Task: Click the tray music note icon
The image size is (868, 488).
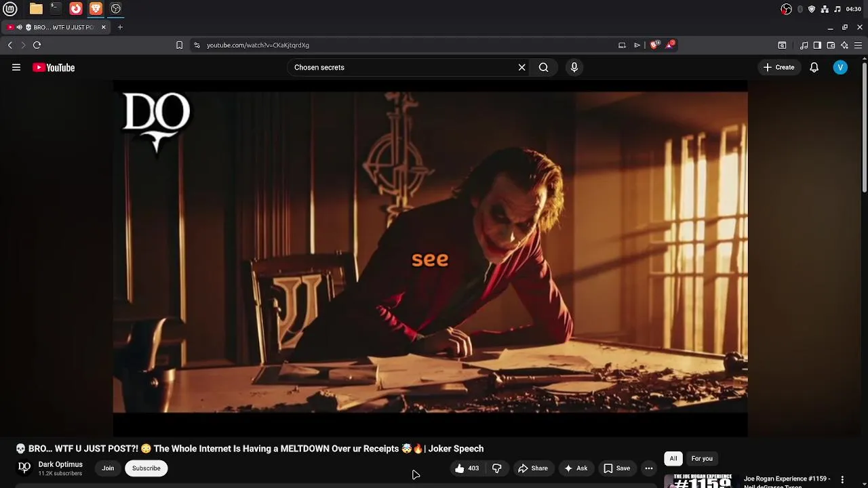Action: click(x=837, y=9)
